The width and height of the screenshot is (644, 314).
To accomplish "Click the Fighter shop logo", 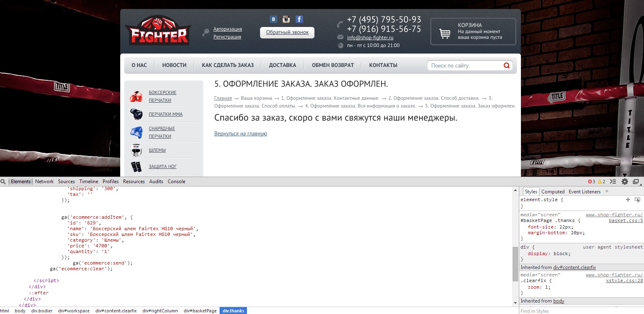I will pos(158,30).
